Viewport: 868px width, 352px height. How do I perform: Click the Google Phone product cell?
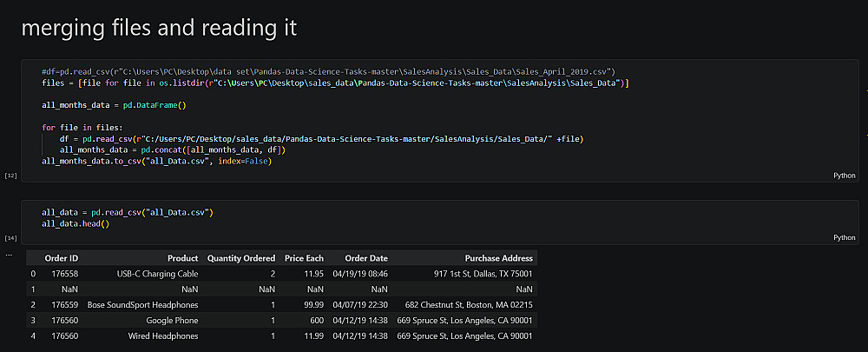pyautogui.click(x=172, y=320)
